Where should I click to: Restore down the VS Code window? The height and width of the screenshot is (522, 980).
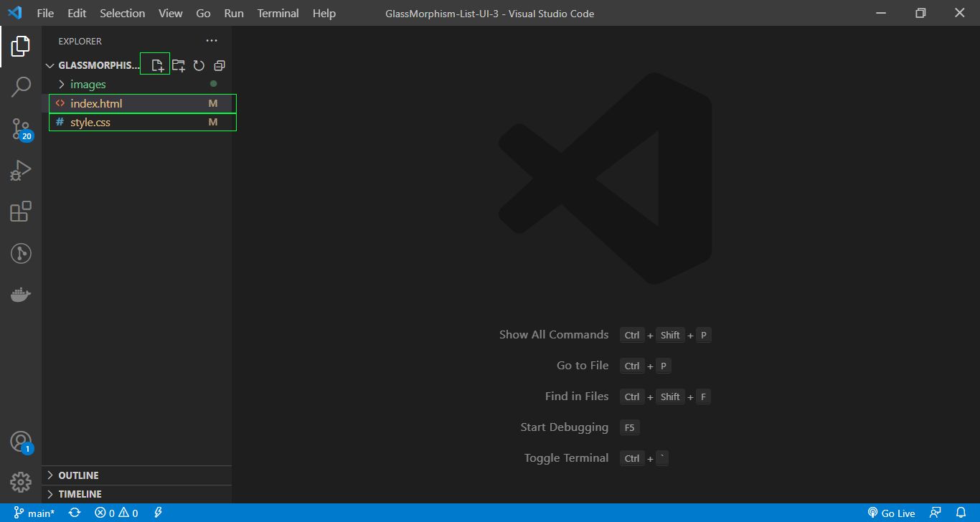(921, 13)
